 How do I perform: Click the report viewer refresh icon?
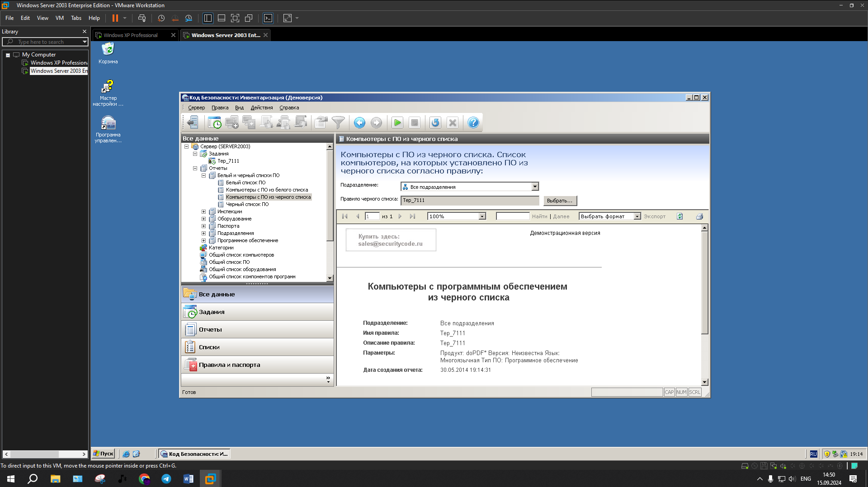point(679,216)
